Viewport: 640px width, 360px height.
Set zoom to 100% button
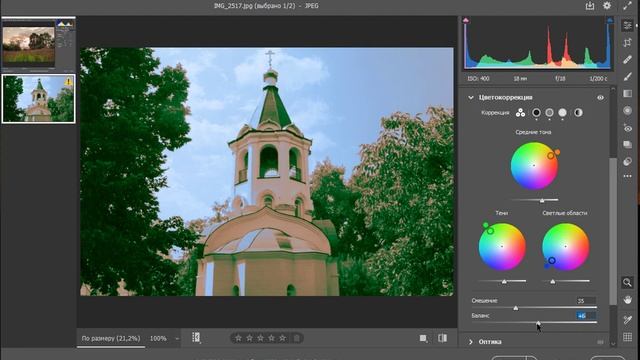coord(158,338)
